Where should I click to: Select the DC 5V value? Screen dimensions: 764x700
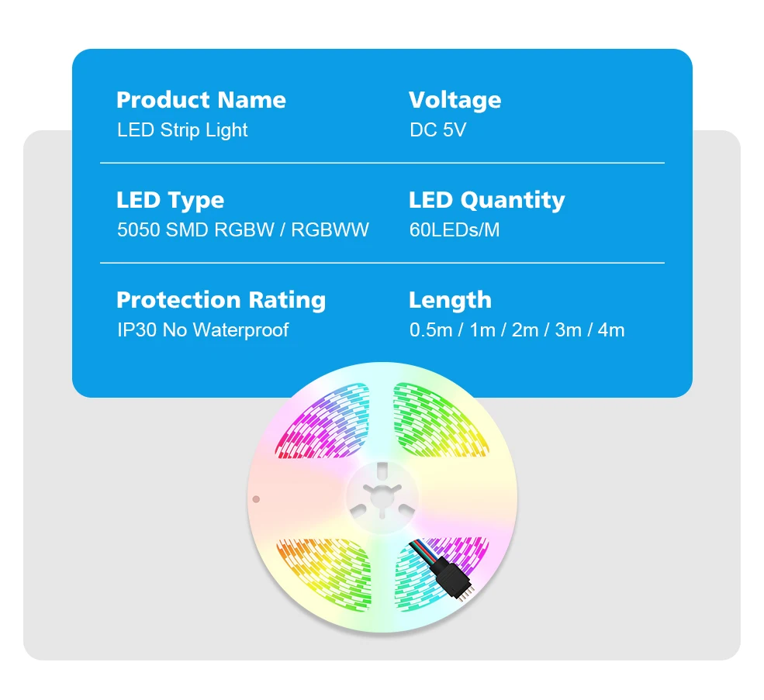(x=437, y=130)
